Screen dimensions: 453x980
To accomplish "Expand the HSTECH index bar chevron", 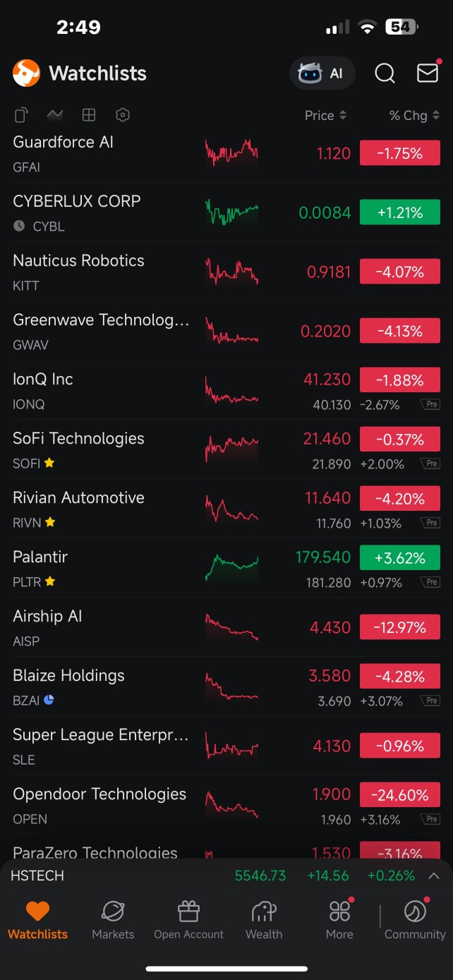I will pos(434,876).
